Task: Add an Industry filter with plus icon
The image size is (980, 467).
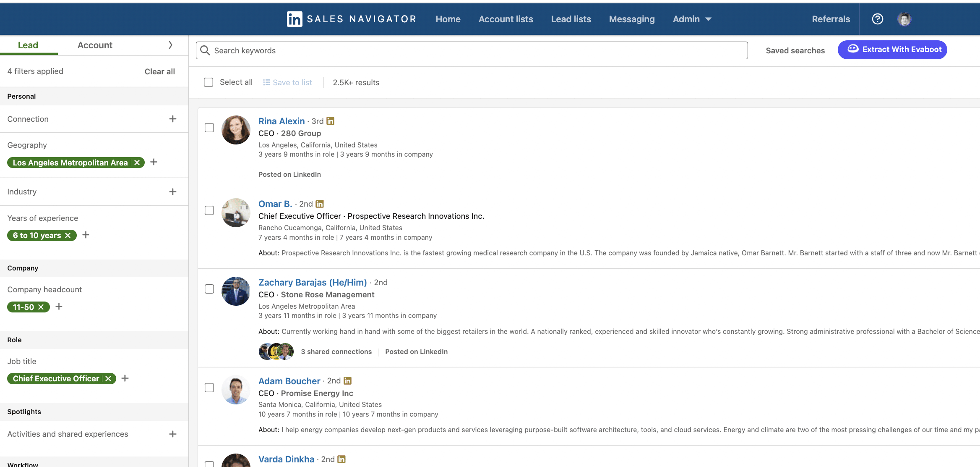Action: (x=173, y=192)
